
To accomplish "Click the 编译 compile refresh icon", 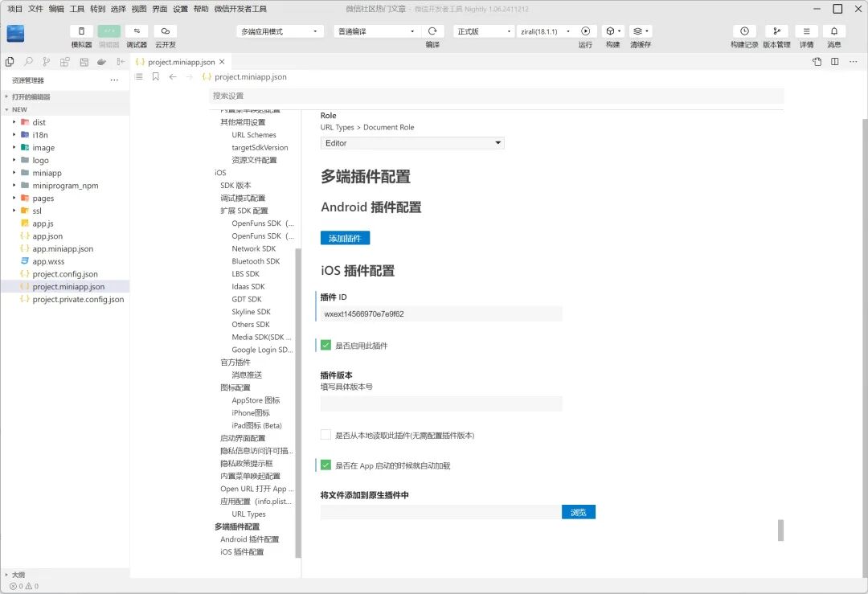I will [x=432, y=31].
